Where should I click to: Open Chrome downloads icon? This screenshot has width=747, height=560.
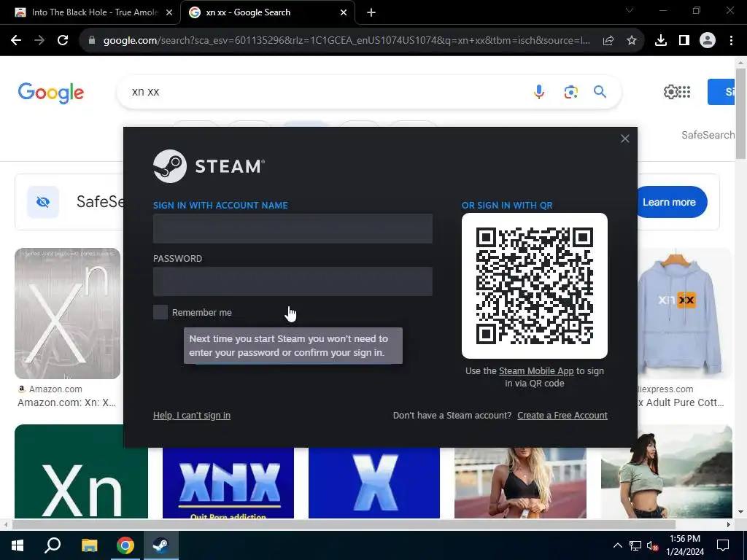click(660, 41)
